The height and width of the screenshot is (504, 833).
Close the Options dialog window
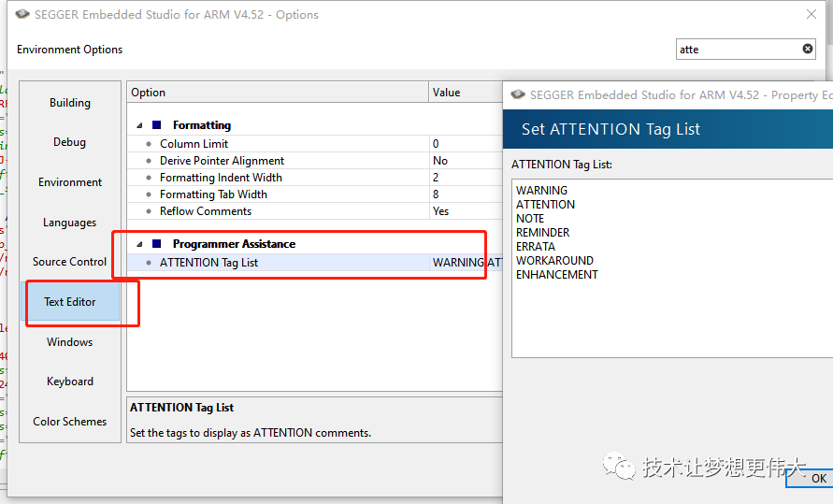[x=811, y=14]
